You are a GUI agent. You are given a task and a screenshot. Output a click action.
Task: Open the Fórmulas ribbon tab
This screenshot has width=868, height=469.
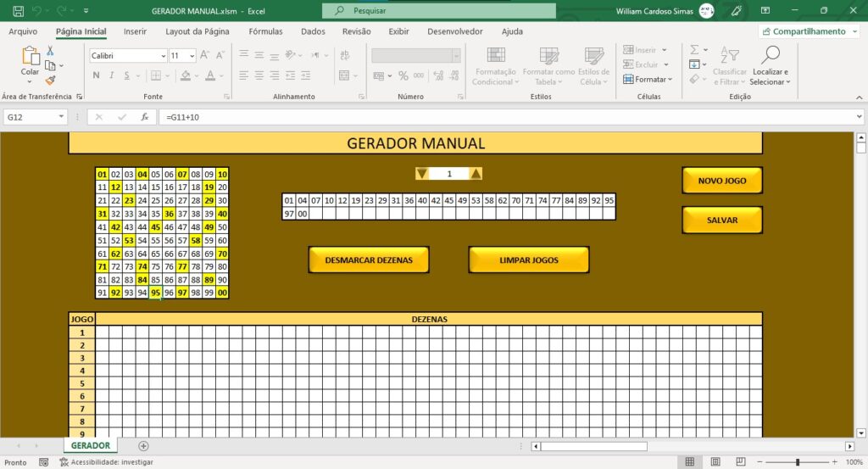[x=265, y=31]
